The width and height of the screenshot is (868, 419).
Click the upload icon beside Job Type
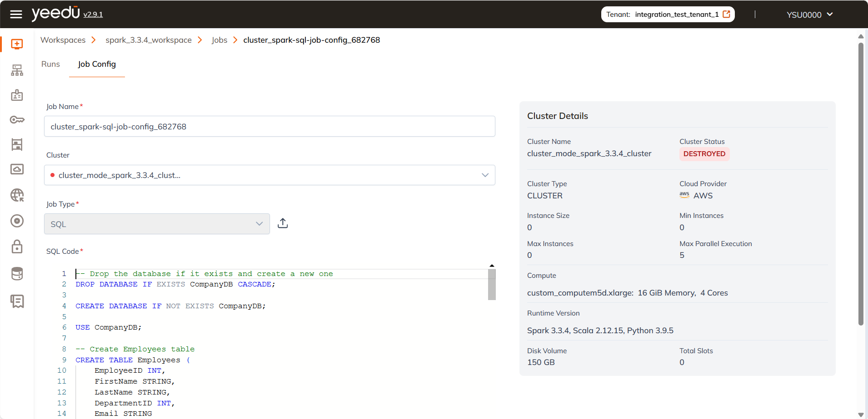click(x=282, y=223)
